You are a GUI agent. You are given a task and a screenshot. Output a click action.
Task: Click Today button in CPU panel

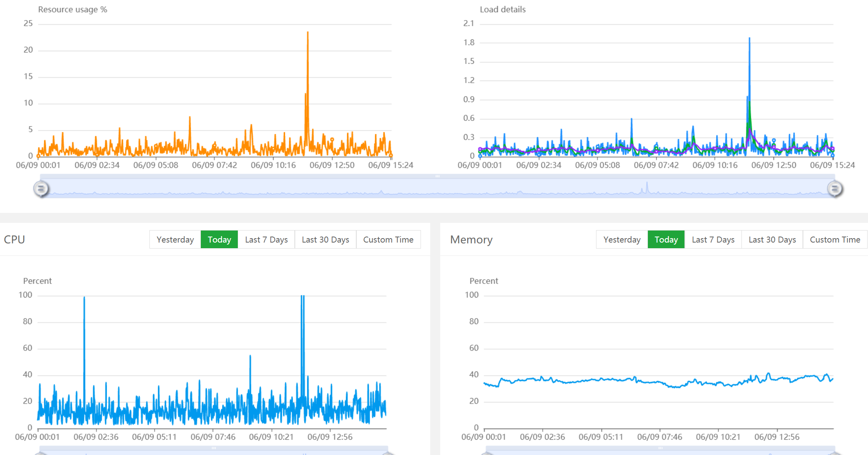point(219,240)
